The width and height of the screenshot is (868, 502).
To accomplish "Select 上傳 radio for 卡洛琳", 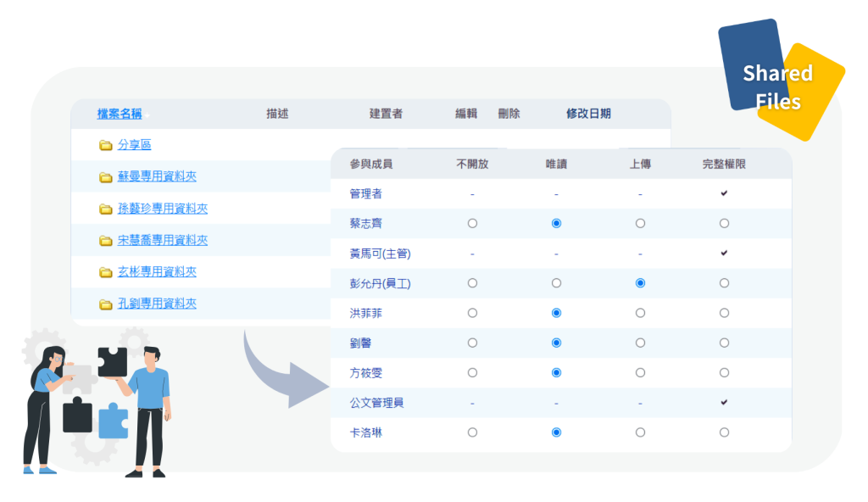I will click(x=640, y=432).
